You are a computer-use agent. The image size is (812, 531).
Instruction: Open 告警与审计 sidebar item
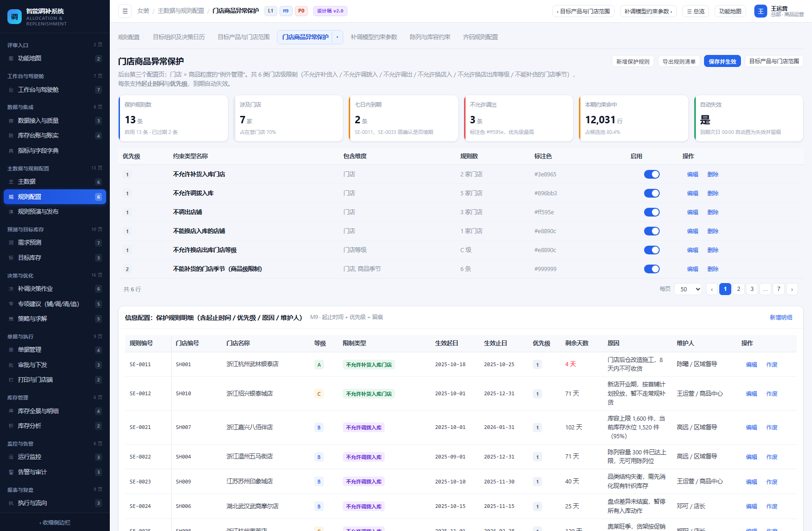pyautogui.click(x=55, y=472)
